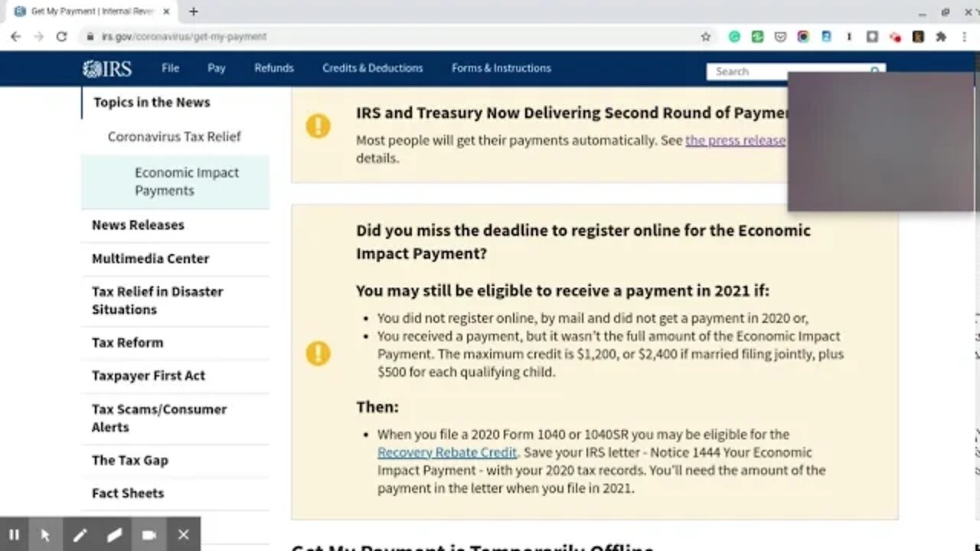Select the Get My Payment browser tab

90,11
